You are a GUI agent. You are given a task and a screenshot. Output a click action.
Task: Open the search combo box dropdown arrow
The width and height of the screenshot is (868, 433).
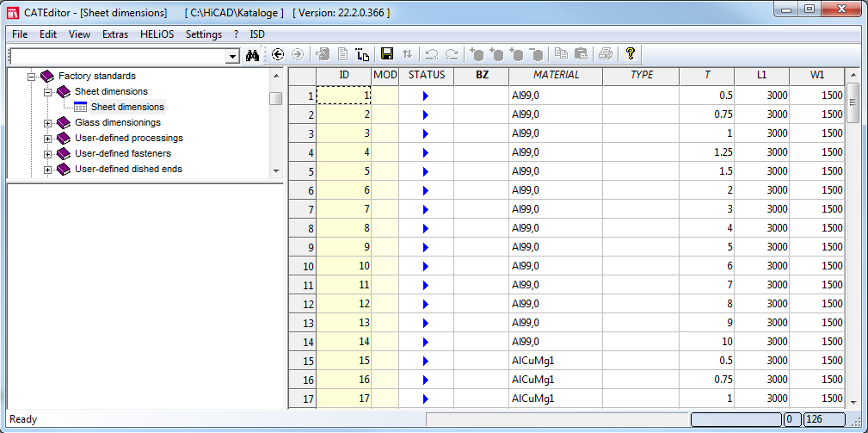[x=232, y=56]
